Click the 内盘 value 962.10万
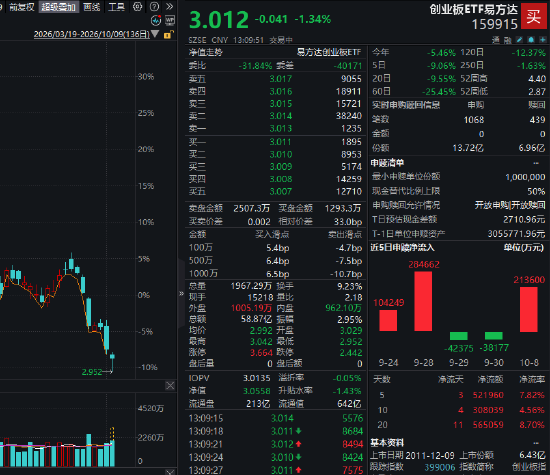The image size is (550, 475). (344, 308)
